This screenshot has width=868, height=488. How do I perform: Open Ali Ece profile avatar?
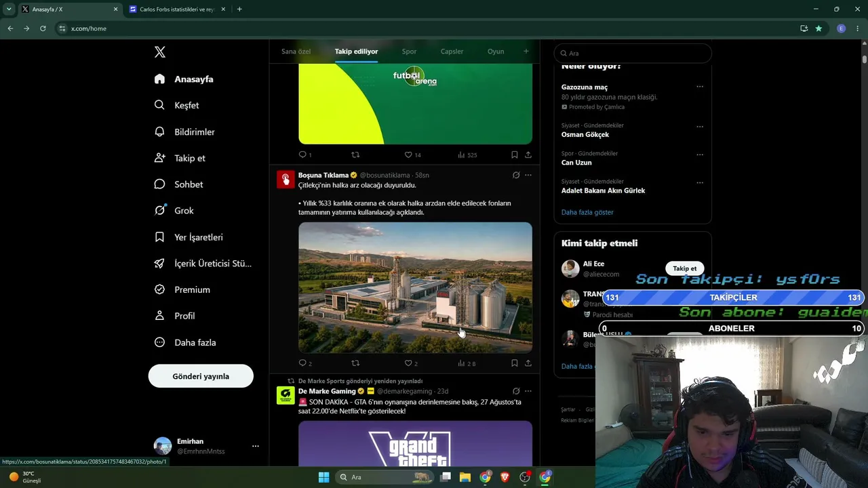pyautogui.click(x=570, y=268)
